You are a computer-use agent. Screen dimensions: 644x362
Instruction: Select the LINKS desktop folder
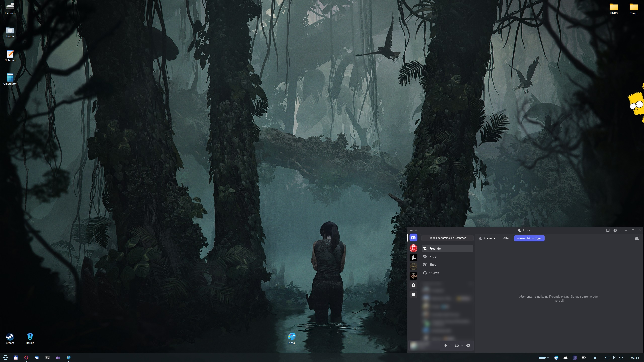614,9
